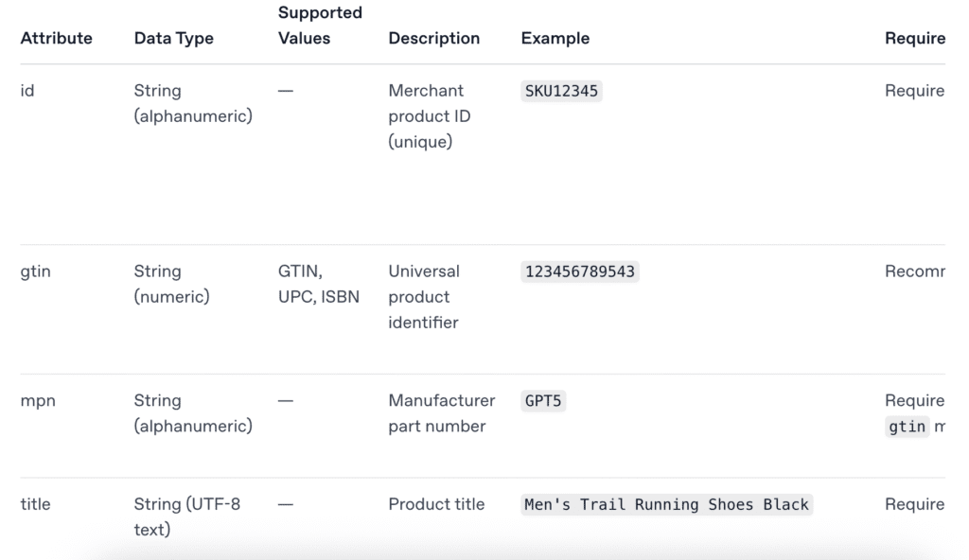Click the gtin attribute name cell

pos(35,271)
